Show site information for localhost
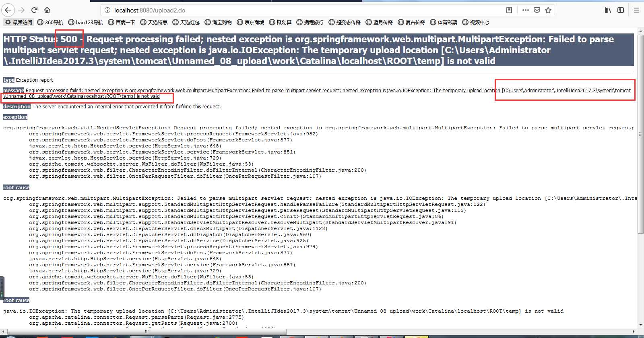This screenshot has height=338, width=644. (x=107, y=10)
